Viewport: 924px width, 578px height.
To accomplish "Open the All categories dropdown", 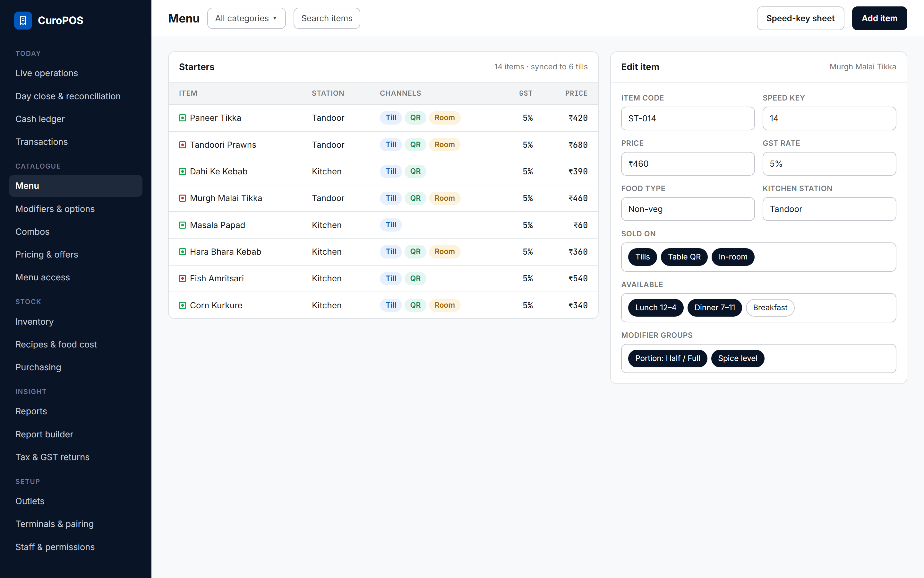I will click(246, 18).
